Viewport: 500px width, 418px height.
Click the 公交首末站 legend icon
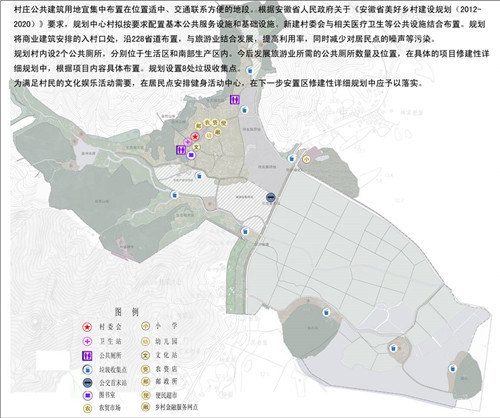coord(87,383)
